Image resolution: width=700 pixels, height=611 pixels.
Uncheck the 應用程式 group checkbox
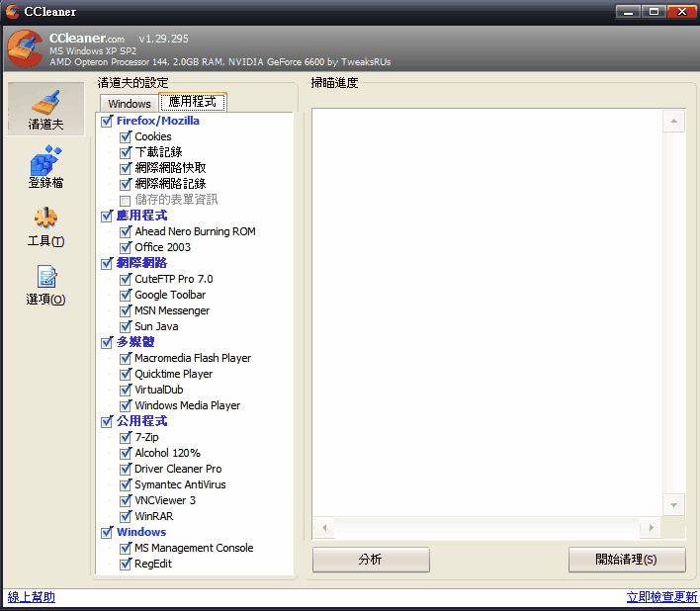pyautogui.click(x=107, y=216)
